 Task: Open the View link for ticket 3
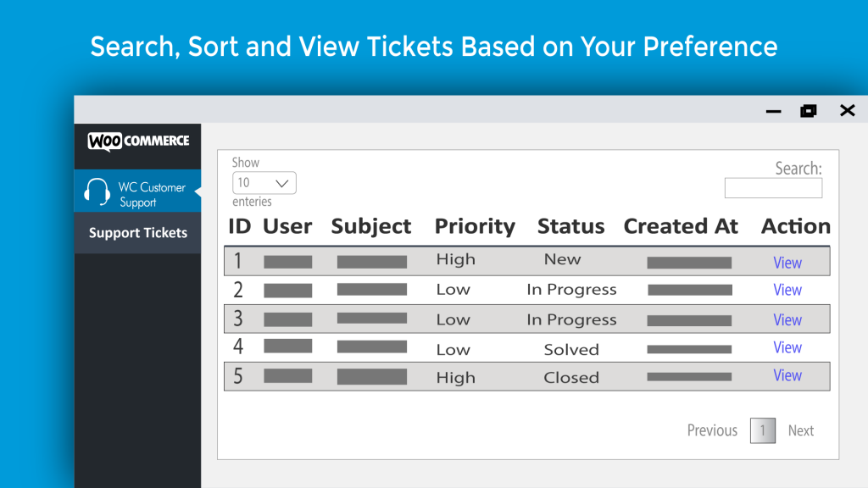787,319
